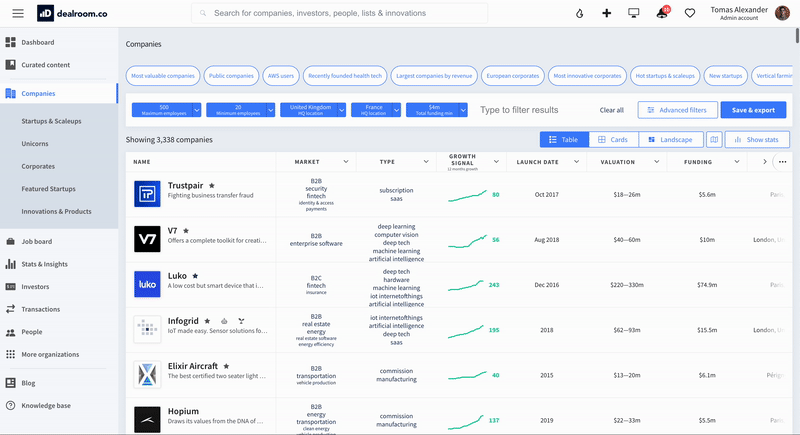Open the Growth Signal column dropdown arrow
Screen dimensions: 800x435
tap(496, 162)
